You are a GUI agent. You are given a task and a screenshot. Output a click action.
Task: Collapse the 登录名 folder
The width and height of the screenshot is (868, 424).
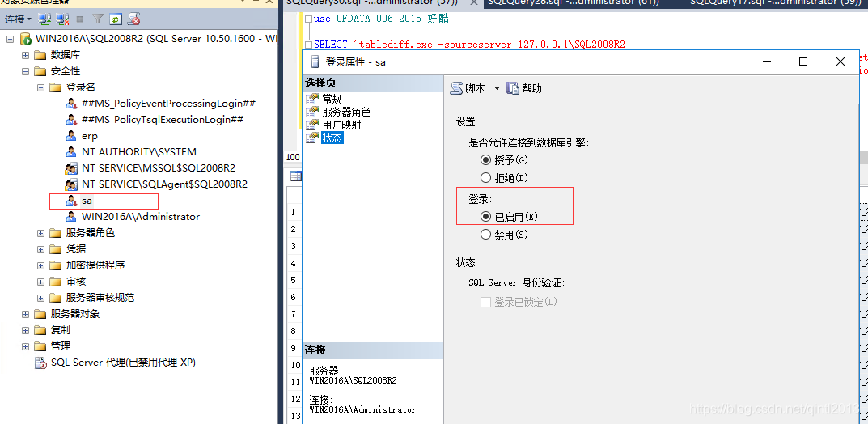[x=41, y=87]
